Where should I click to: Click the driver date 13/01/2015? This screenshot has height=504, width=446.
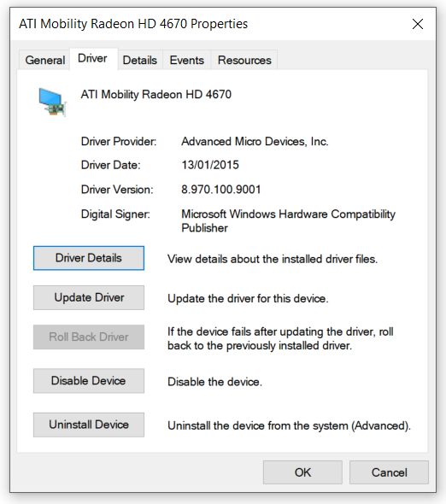[x=210, y=165]
